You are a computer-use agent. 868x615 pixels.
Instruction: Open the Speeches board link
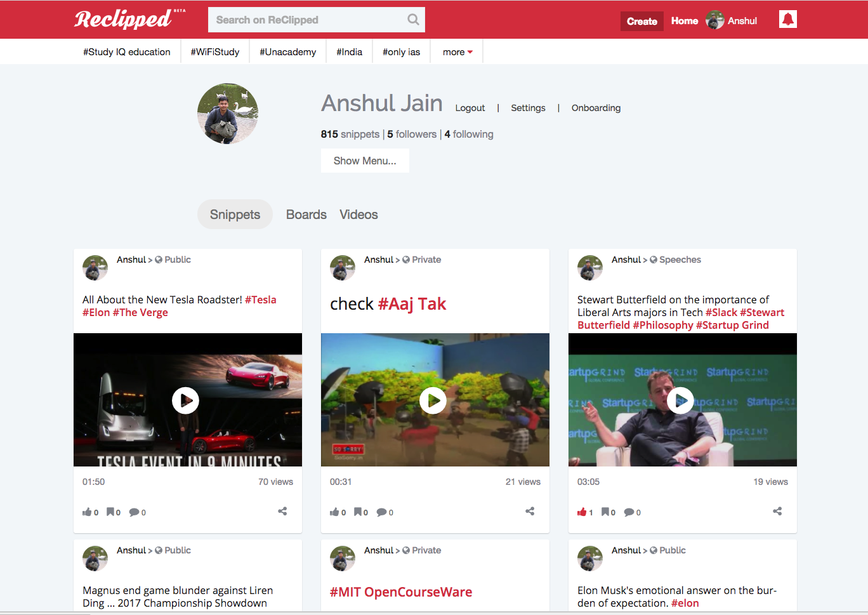click(x=680, y=260)
